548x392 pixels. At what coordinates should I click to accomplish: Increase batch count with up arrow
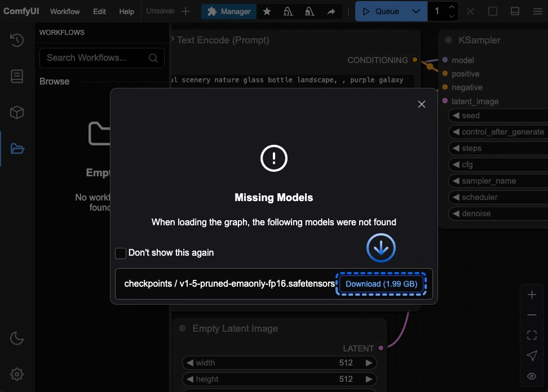coord(451,7)
